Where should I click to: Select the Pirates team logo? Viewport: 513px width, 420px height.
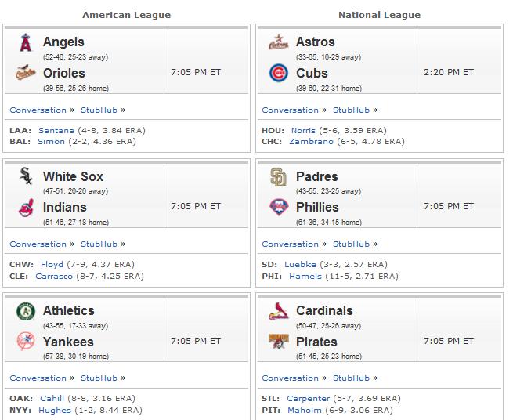coord(278,341)
